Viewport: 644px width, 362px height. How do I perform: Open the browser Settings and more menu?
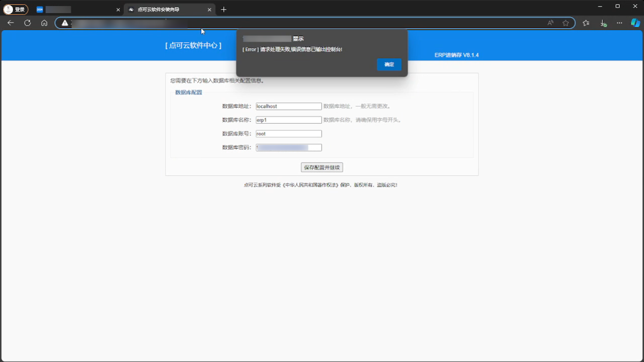(x=619, y=23)
